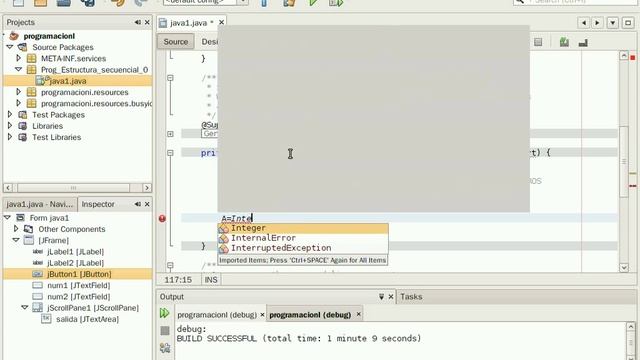Choose Integer from the autocomplete list
Screen dimensions: 640x360
tap(303, 228)
